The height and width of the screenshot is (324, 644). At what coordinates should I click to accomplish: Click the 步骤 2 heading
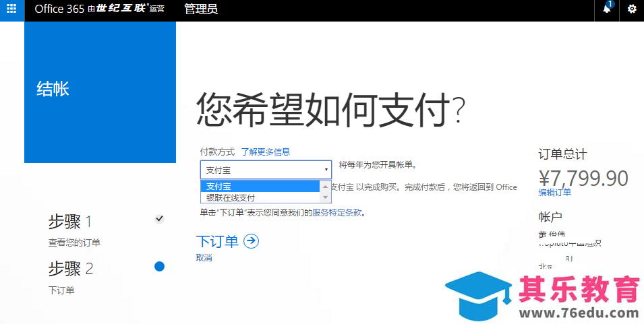click(x=71, y=269)
